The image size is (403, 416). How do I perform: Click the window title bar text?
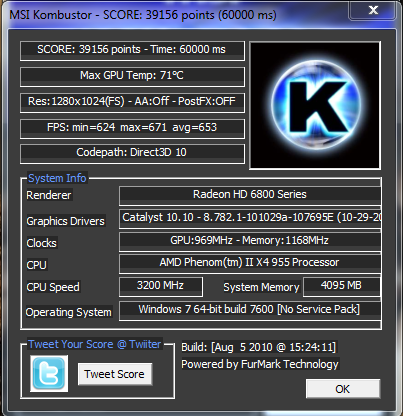(x=143, y=15)
